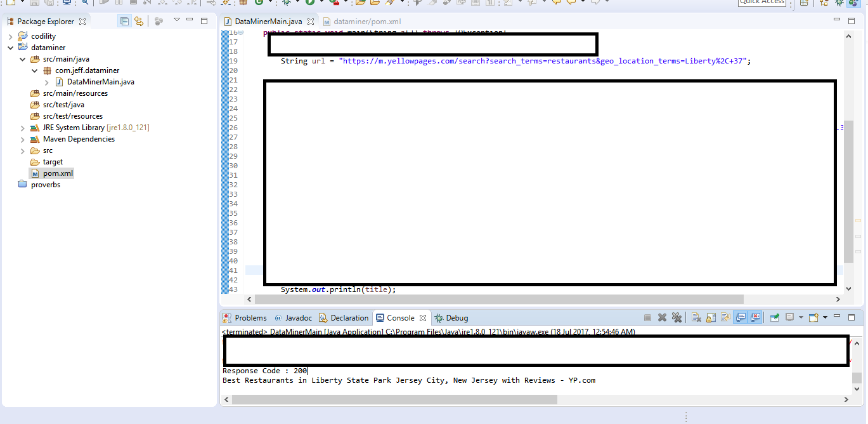The height and width of the screenshot is (424, 868).
Task: Click the editor horizontal scrollbar thumb
Action: [x=499, y=299]
